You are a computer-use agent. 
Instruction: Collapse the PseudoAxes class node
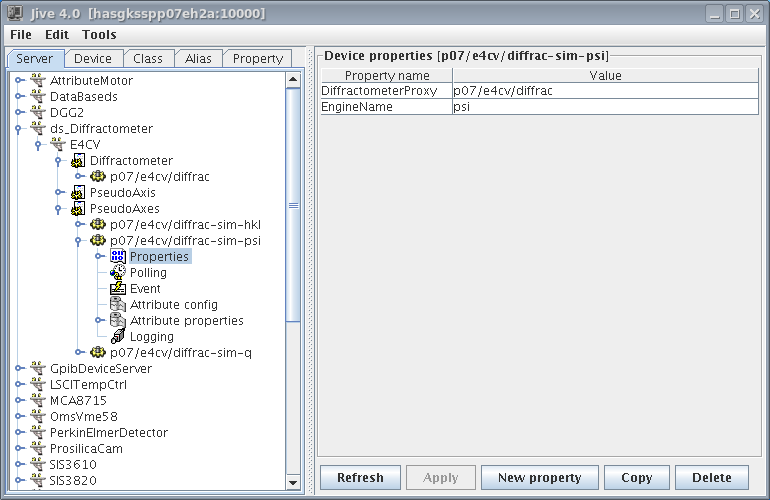click(58, 209)
